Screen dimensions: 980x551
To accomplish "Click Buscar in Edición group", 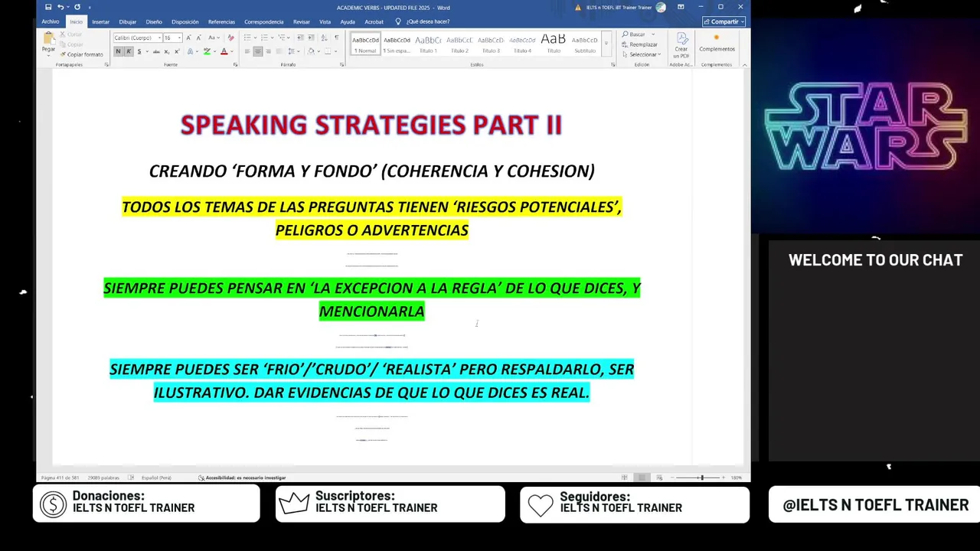I will click(634, 34).
